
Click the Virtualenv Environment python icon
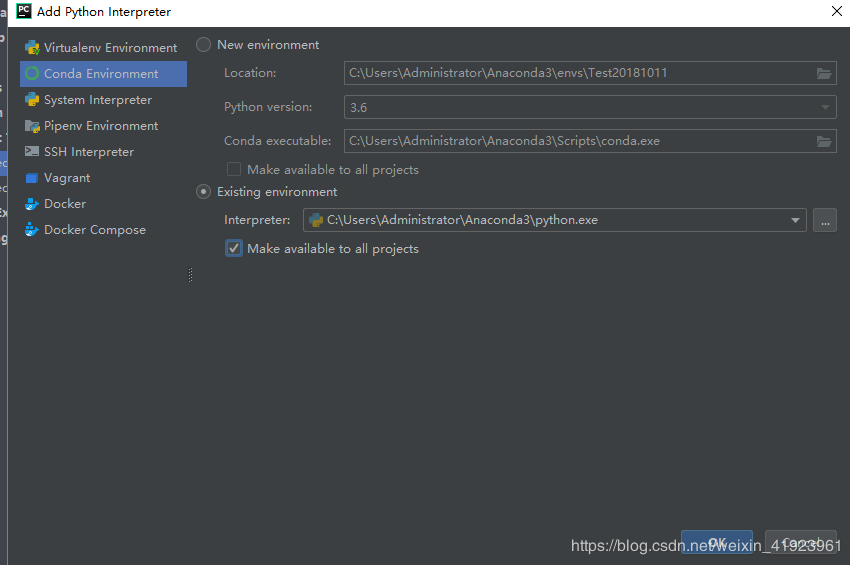[x=32, y=48]
